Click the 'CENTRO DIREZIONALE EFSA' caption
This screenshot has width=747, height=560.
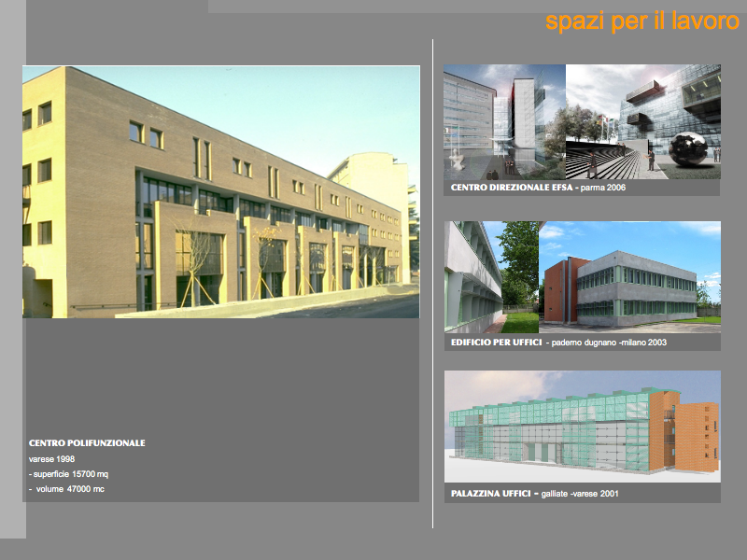[x=512, y=188]
